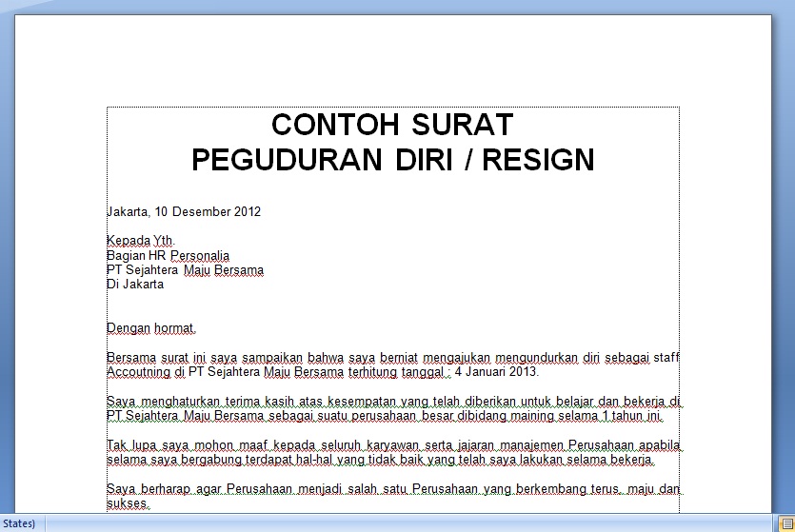Click the line starting "Bersama surat ini saya"

(393, 358)
